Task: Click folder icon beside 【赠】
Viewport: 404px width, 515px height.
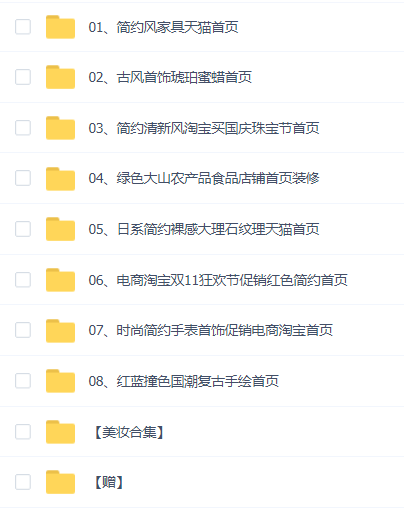Action: [60, 482]
